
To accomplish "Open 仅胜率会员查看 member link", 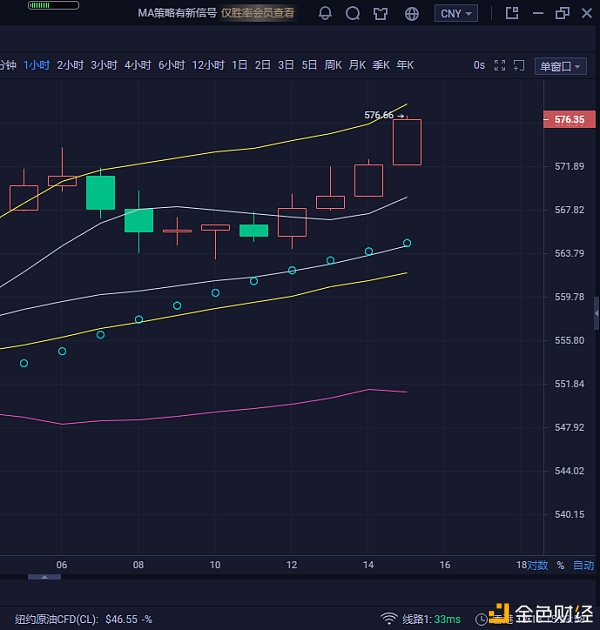I will 258,13.
